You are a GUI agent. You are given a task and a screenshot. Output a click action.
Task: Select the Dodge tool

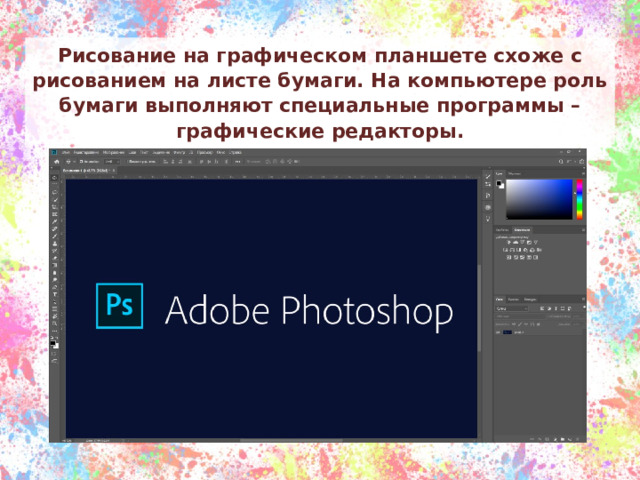[54, 280]
